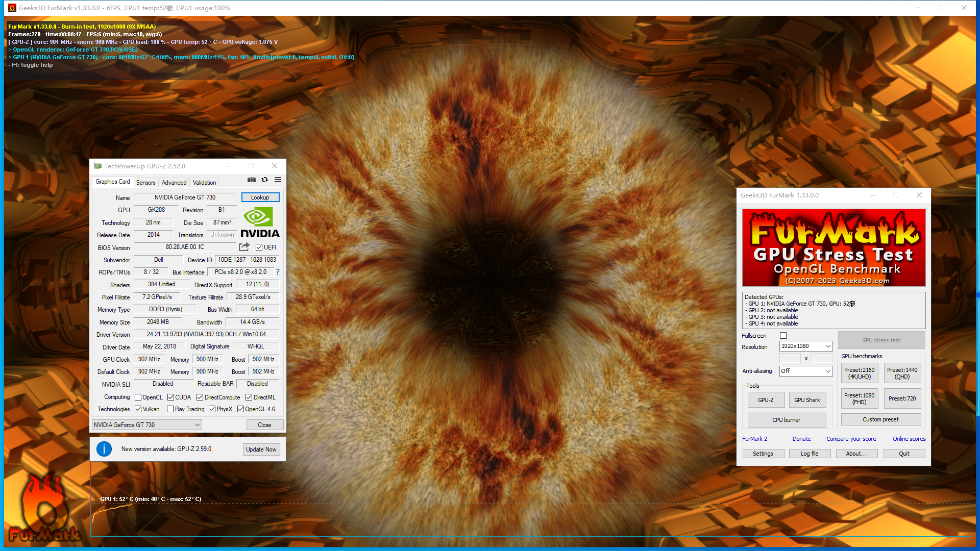Image resolution: width=980 pixels, height=551 pixels.
Task: Run the Preset:2160 (4K/UHD) benchmark
Action: (x=860, y=373)
